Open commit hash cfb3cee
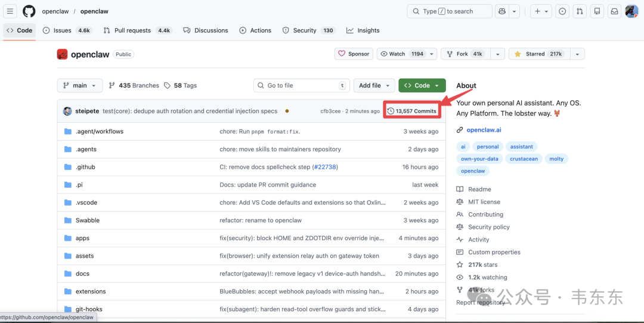Image resolution: width=644 pixels, height=323 pixels. [330, 111]
